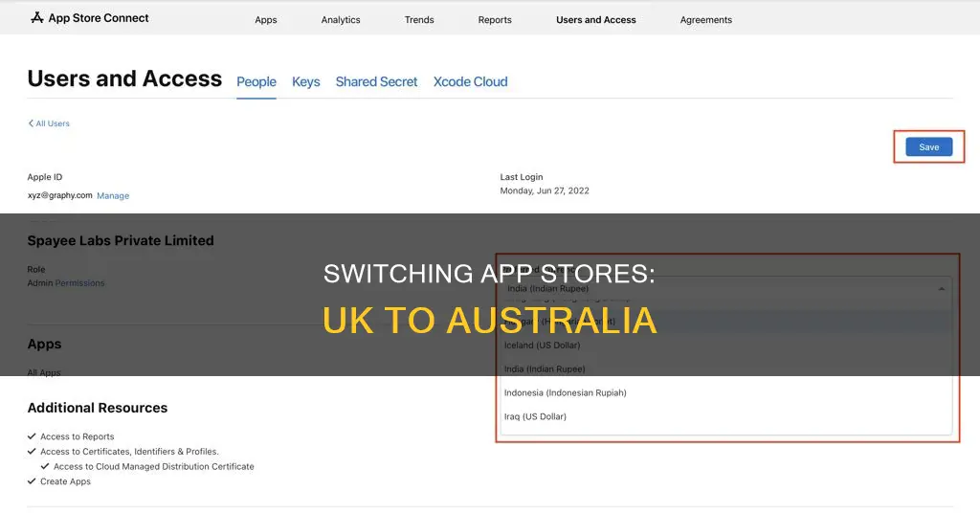Image resolution: width=980 pixels, height=513 pixels.
Task: Open the Admin Permissions link
Action: pyautogui.click(x=80, y=283)
